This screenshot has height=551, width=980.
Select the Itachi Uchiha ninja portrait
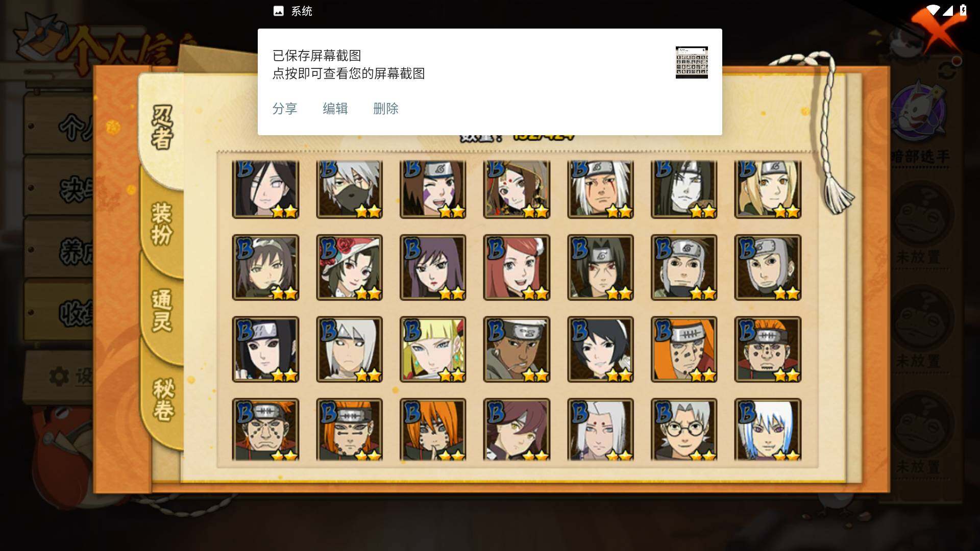(600, 267)
